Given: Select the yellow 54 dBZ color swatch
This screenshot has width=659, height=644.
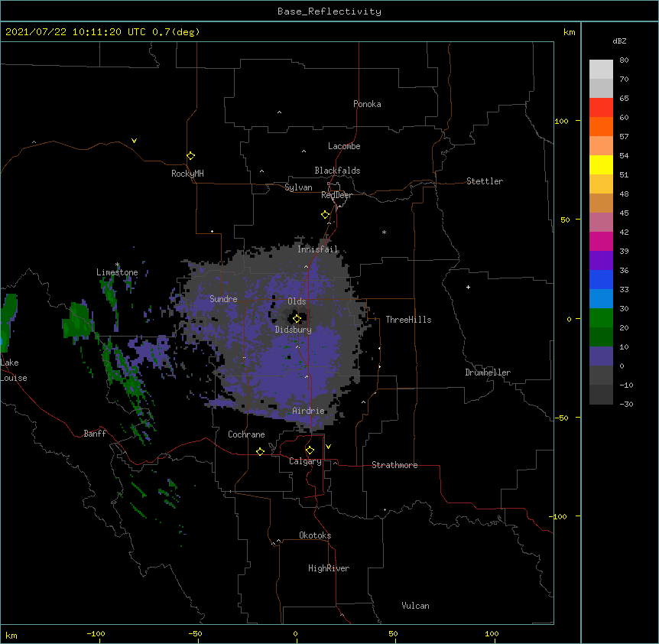Looking at the screenshot, I should pos(601,164).
